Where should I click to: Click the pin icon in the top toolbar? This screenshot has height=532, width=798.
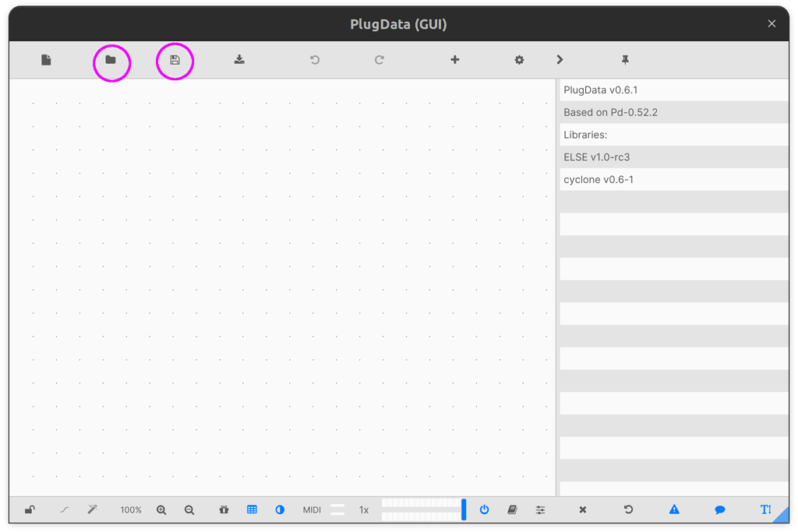pos(625,60)
